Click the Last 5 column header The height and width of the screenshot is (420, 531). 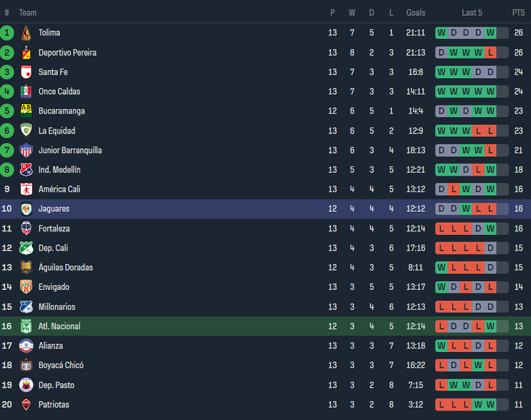coord(472,12)
